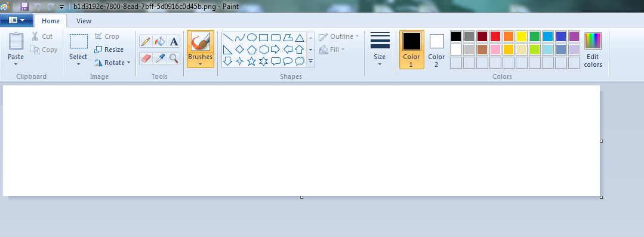Viewport: 644px width, 237px height.
Task: Open the Paint file menu button
Action: click(x=17, y=20)
